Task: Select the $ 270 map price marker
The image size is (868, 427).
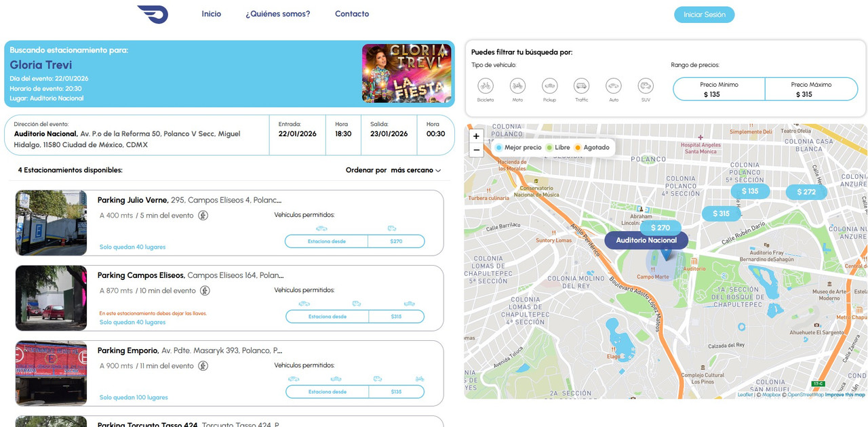Action: pos(660,228)
